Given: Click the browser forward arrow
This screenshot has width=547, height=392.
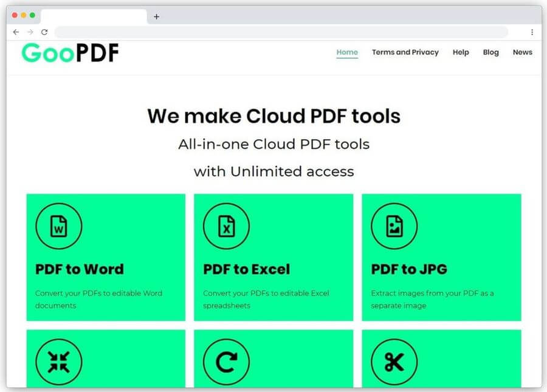Looking at the screenshot, I should tap(30, 32).
